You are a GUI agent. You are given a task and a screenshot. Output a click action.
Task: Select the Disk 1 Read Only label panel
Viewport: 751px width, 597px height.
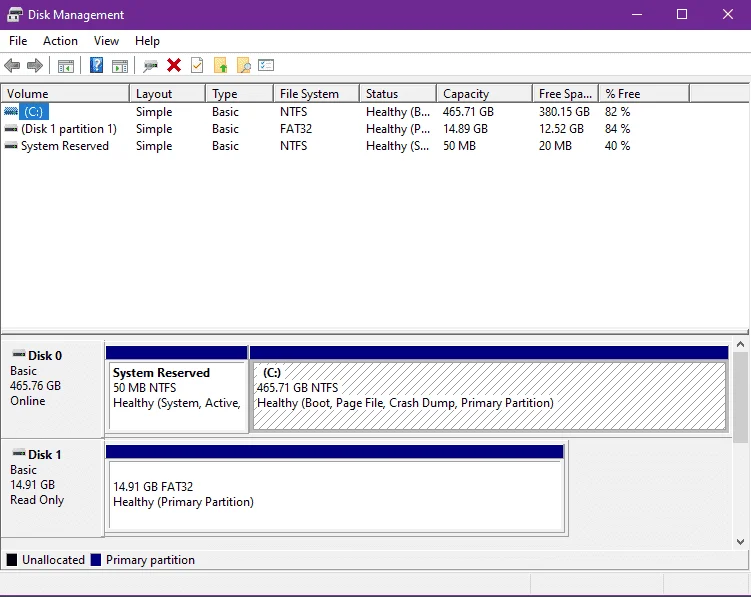[52, 488]
